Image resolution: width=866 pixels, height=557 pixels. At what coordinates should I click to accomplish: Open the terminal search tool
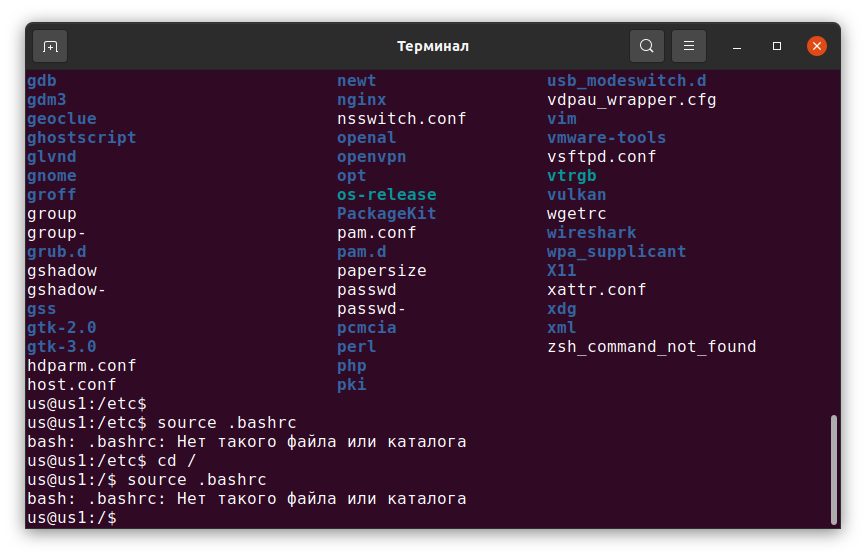point(647,46)
